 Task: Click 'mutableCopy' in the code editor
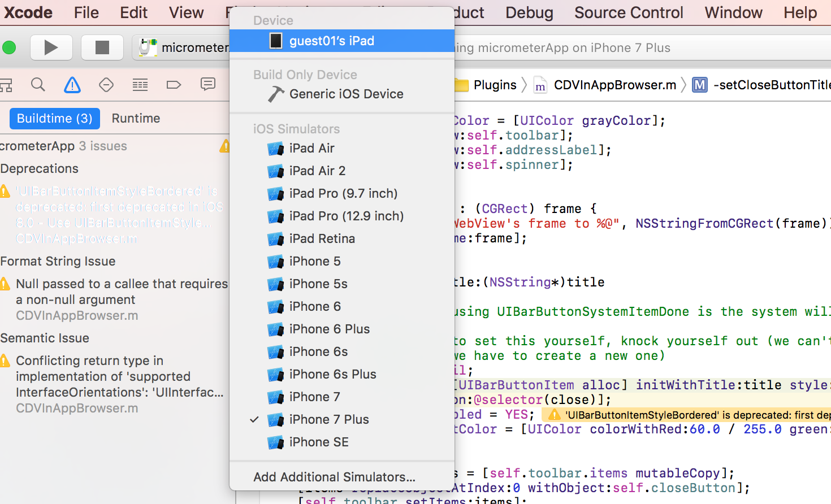point(678,473)
